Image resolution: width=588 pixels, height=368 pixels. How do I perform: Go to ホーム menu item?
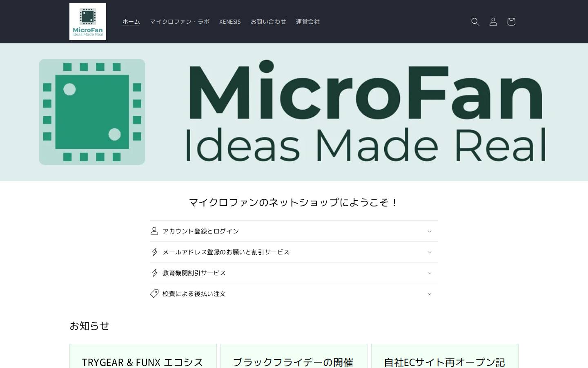click(131, 22)
